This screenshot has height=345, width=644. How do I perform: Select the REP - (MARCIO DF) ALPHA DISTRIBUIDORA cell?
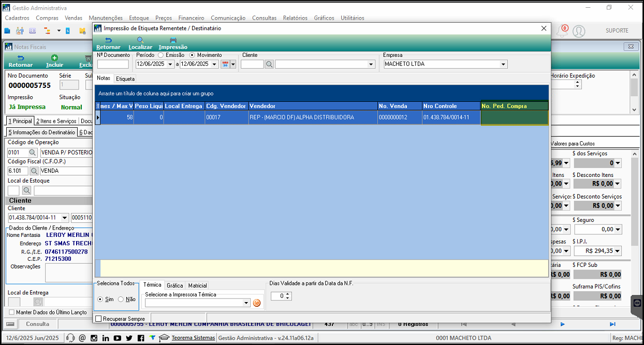point(313,117)
